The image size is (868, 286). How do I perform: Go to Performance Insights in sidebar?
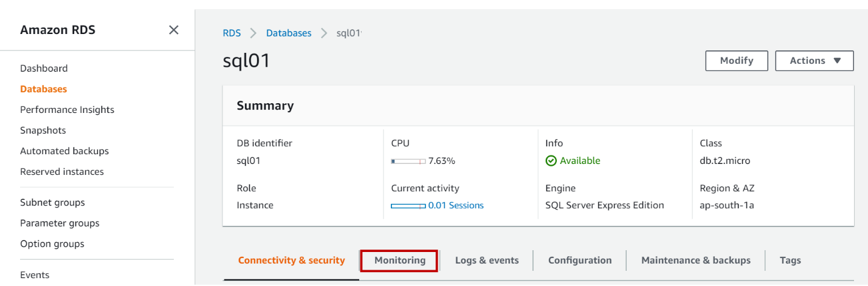[67, 110]
